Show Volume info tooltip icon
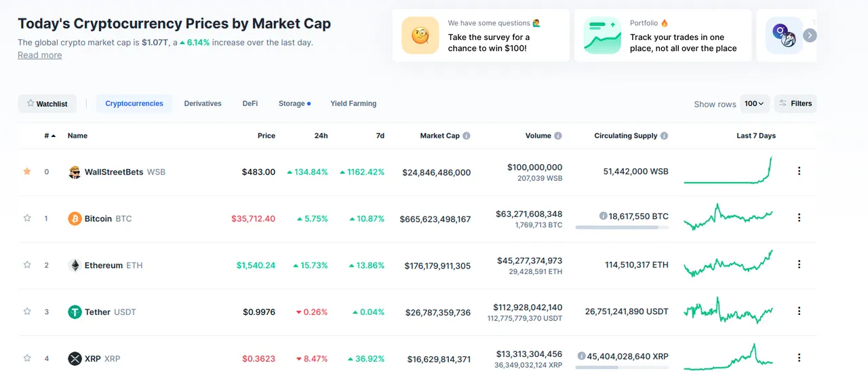This screenshot has width=868, height=382. pos(558,136)
